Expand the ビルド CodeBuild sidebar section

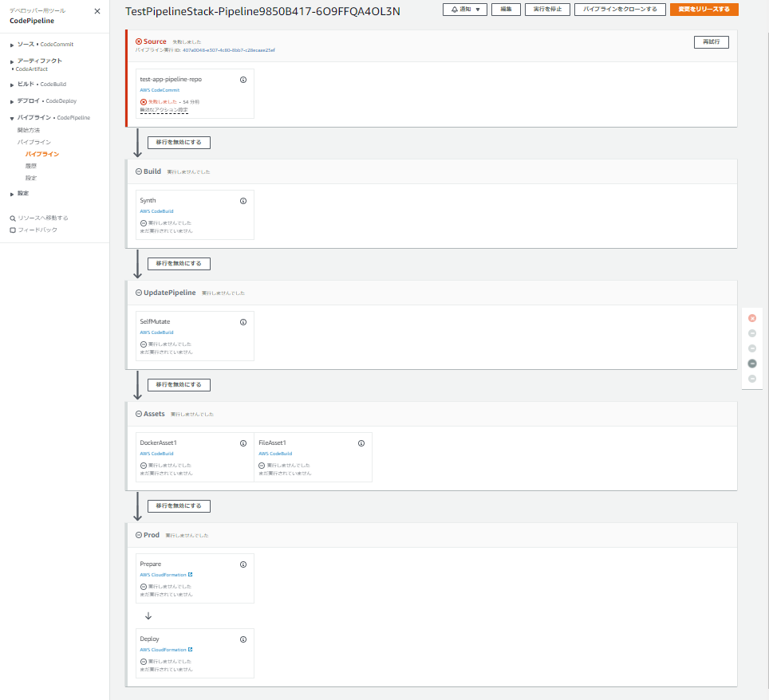12,85
